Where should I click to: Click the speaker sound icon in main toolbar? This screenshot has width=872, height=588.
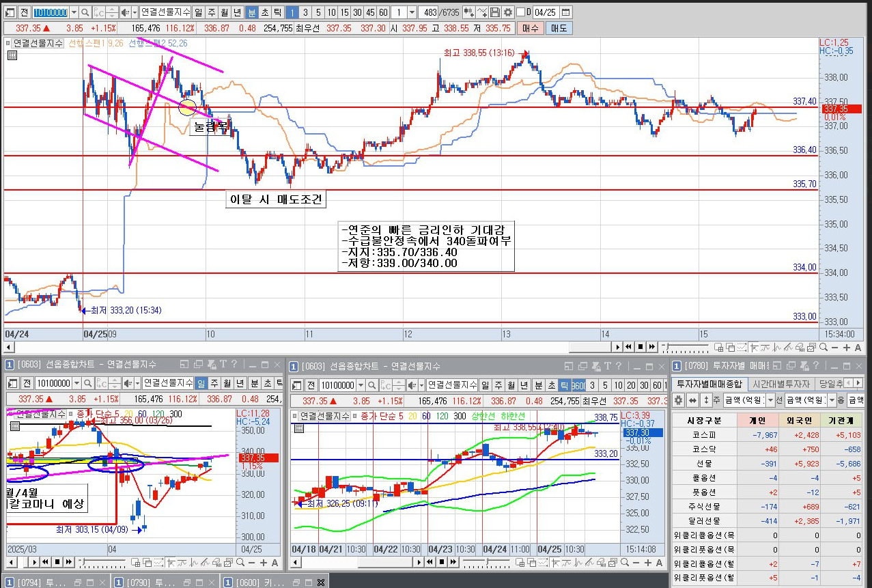(126, 12)
